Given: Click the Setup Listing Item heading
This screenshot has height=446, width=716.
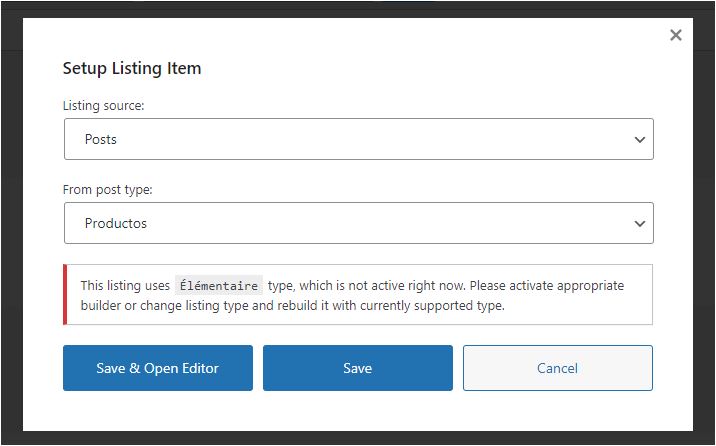Looking at the screenshot, I should pos(132,68).
